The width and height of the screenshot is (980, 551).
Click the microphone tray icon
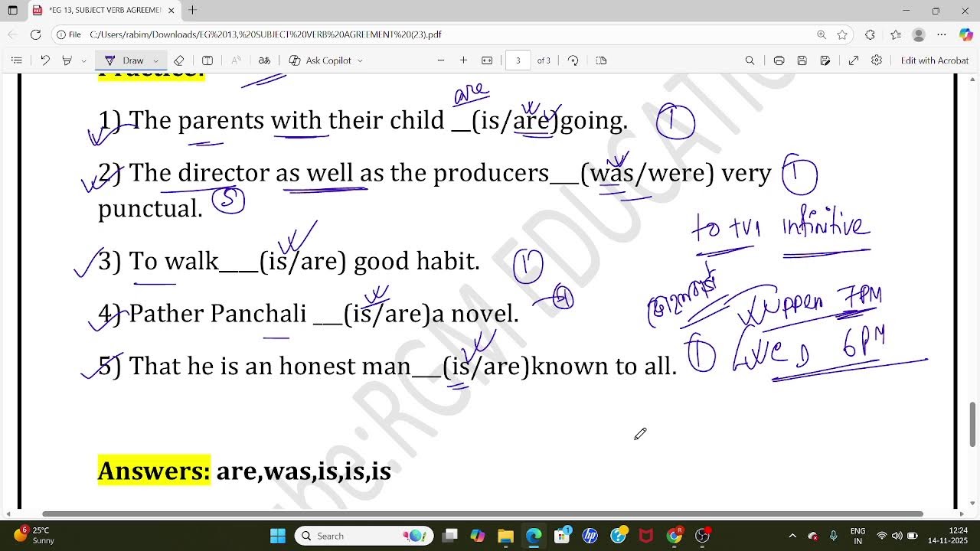point(833,536)
